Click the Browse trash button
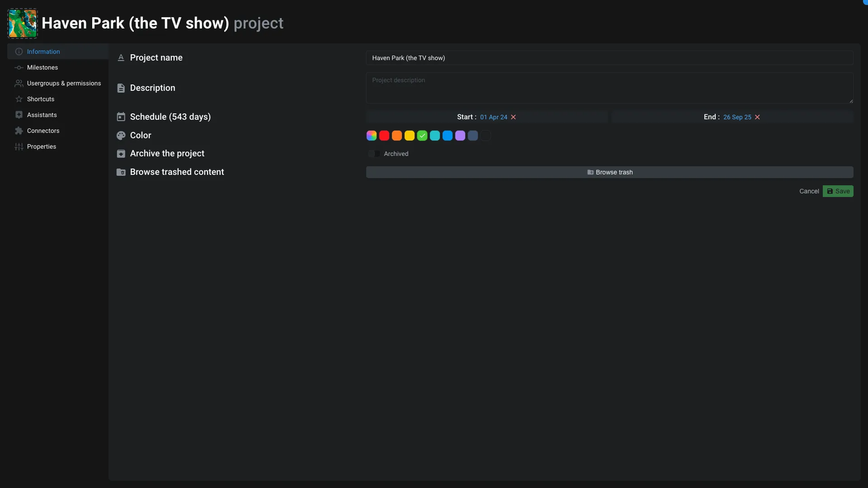The image size is (868, 488). pos(609,172)
